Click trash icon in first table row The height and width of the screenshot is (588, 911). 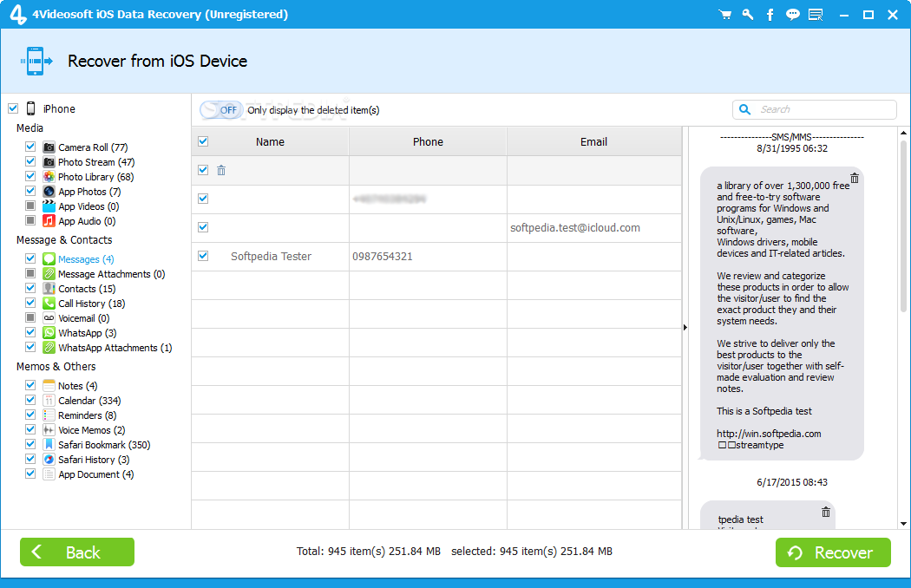(221, 170)
